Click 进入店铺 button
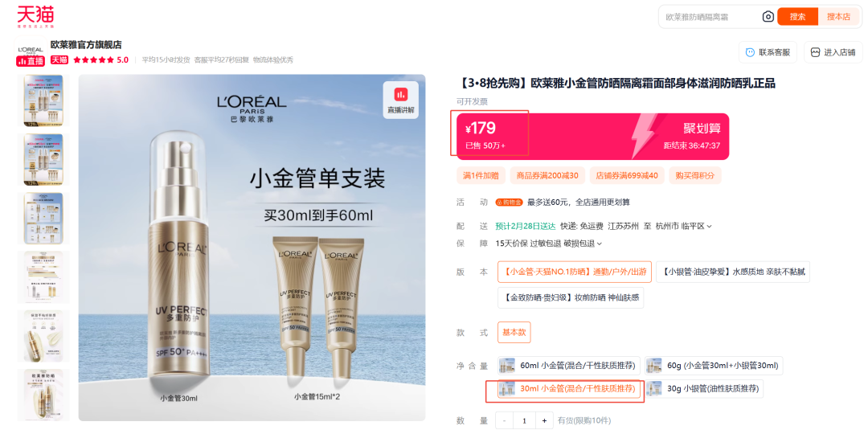This screenshot has height=430, width=868. tap(833, 52)
